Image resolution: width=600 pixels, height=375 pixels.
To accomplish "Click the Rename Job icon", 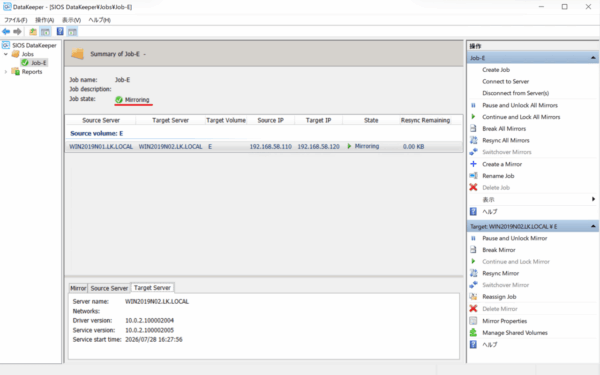I will [474, 176].
